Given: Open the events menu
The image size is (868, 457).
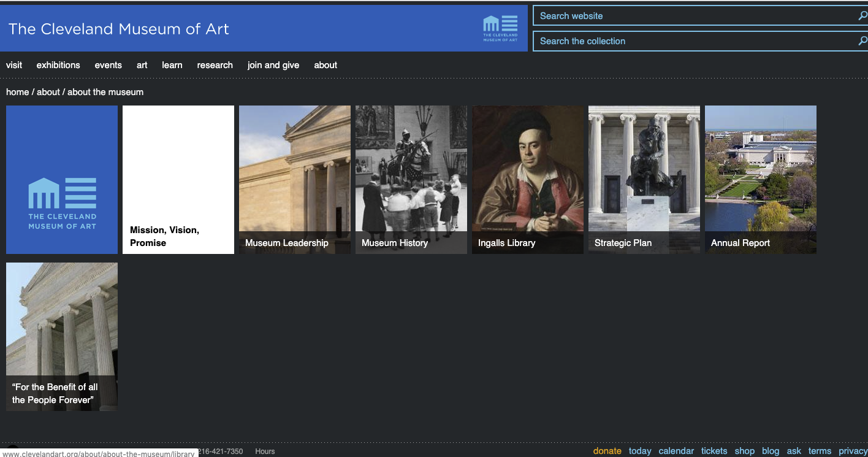Looking at the screenshot, I should [108, 65].
